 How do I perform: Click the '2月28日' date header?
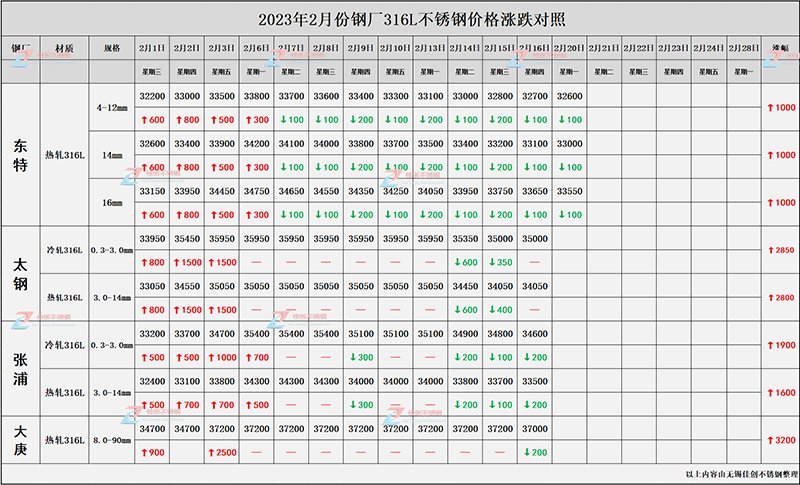point(743,48)
